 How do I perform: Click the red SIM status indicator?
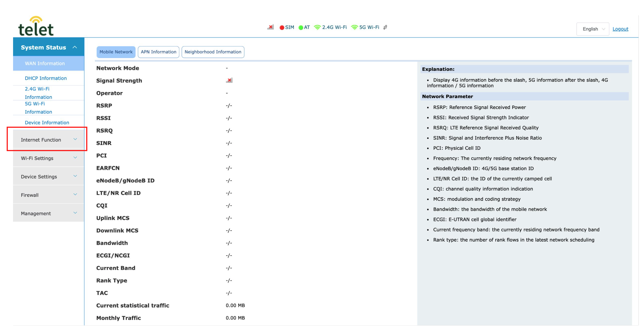tap(282, 27)
